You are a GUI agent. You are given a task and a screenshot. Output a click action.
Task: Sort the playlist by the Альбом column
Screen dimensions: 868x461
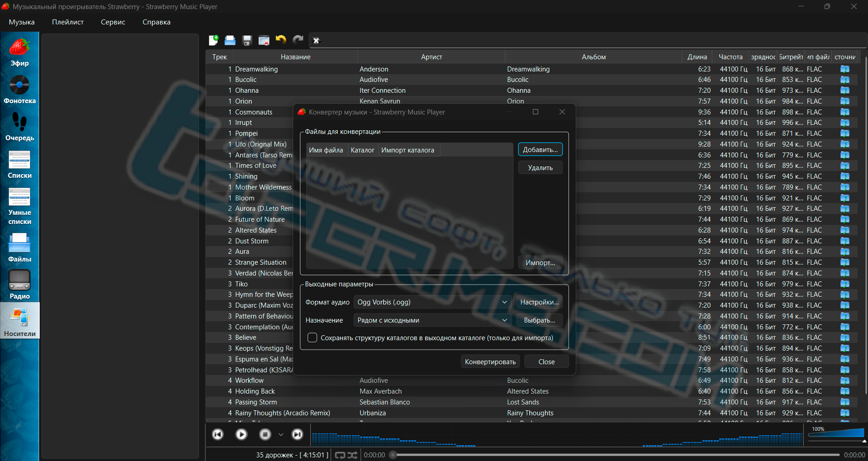tap(593, 57)
